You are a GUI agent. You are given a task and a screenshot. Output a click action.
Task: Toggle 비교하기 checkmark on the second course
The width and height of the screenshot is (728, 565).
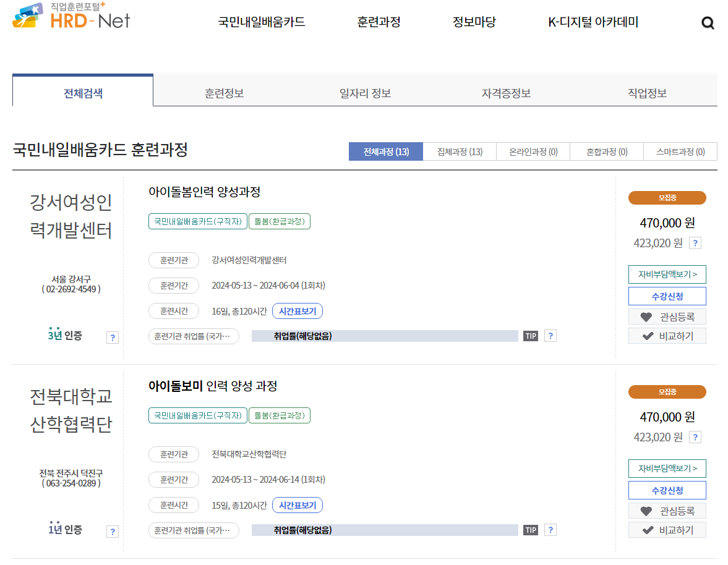tap(667, 530)
